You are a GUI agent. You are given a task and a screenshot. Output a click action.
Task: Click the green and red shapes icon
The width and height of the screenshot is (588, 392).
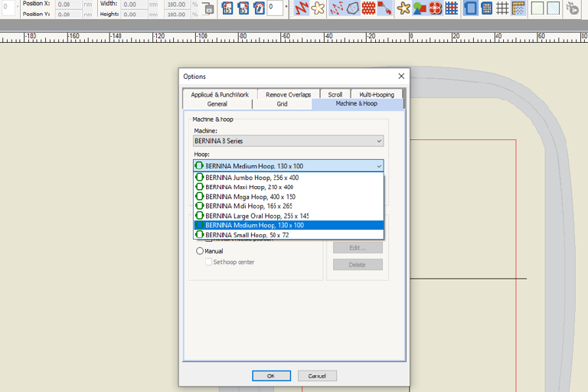coord(420,8)
